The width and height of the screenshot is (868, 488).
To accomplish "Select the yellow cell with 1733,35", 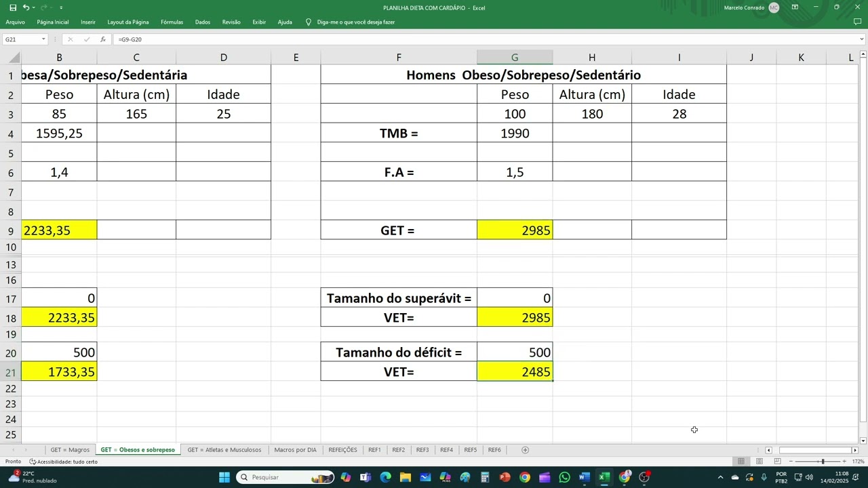I will [x=59, y=371].
